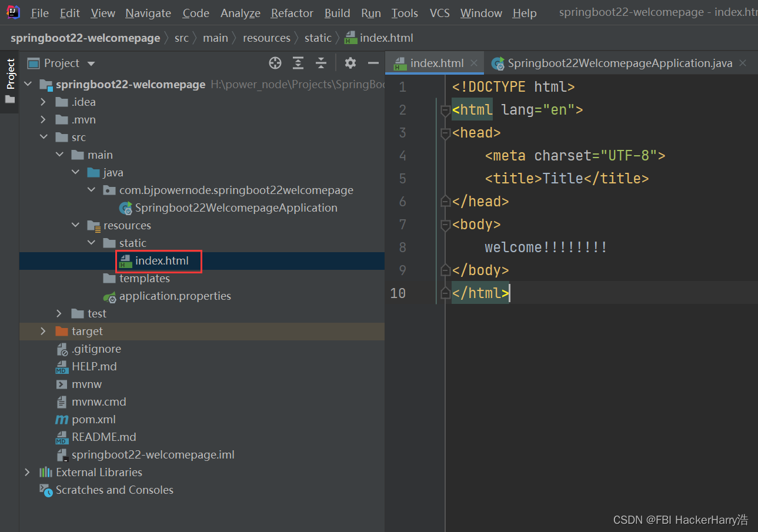Close the Springboot22WelcomepageApplication.java tab

point(743,63)
